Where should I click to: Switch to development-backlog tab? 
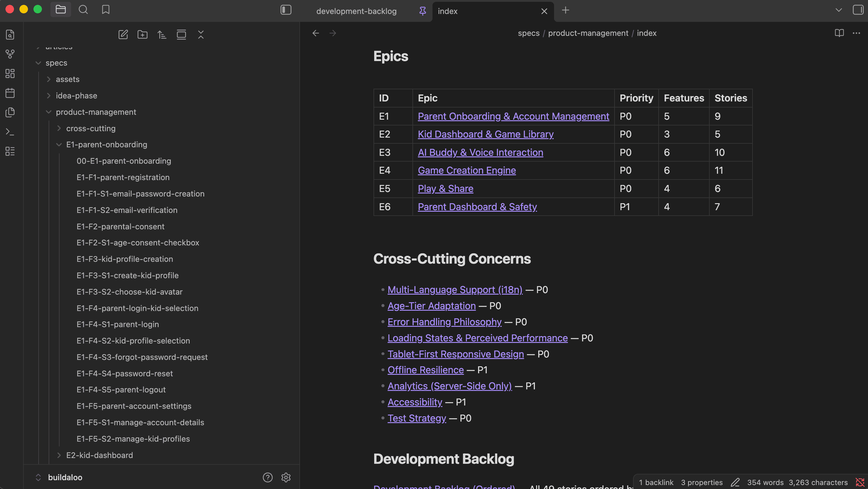click(356, 11)
